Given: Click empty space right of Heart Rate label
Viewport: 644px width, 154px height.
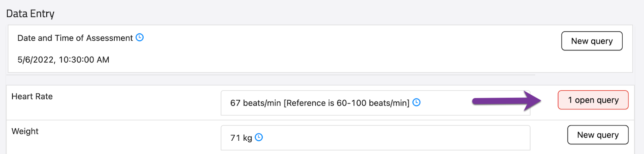Looking at the screenshot, I should pyautogui.click(x=137, y=103).
